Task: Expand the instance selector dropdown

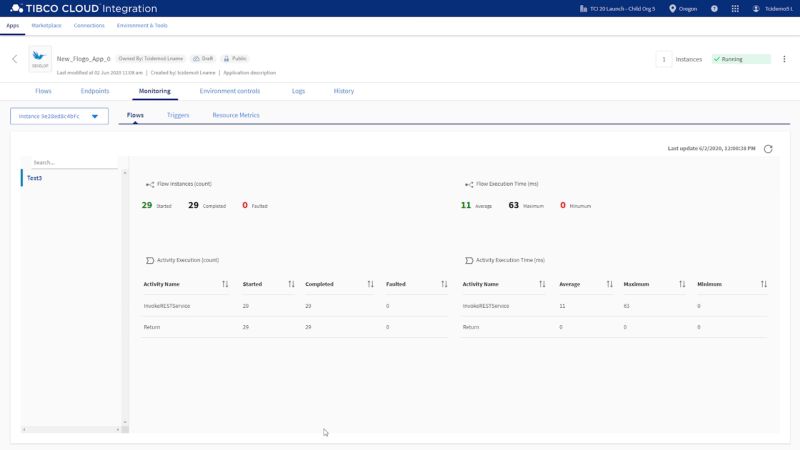Action: (95, 116)
